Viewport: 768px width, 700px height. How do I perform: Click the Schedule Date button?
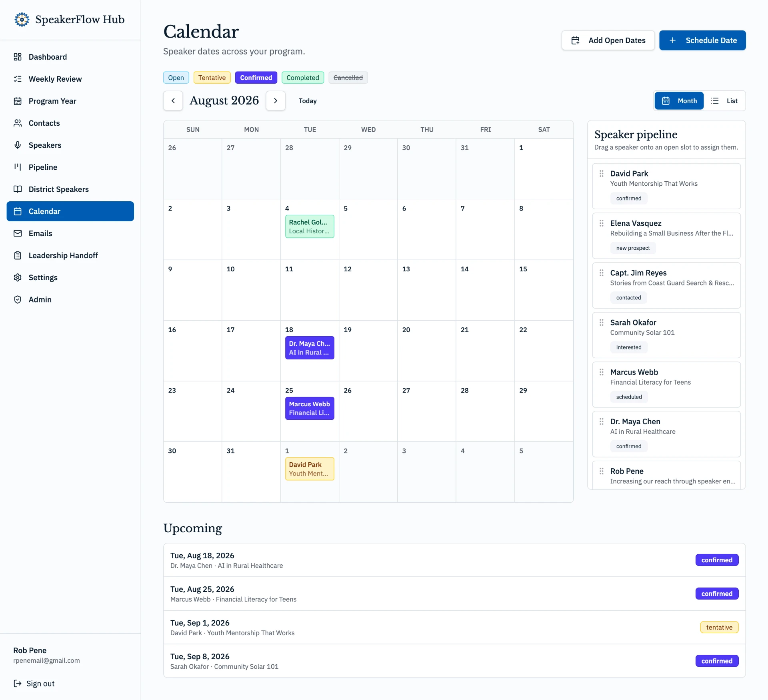(x=702, y=40)
